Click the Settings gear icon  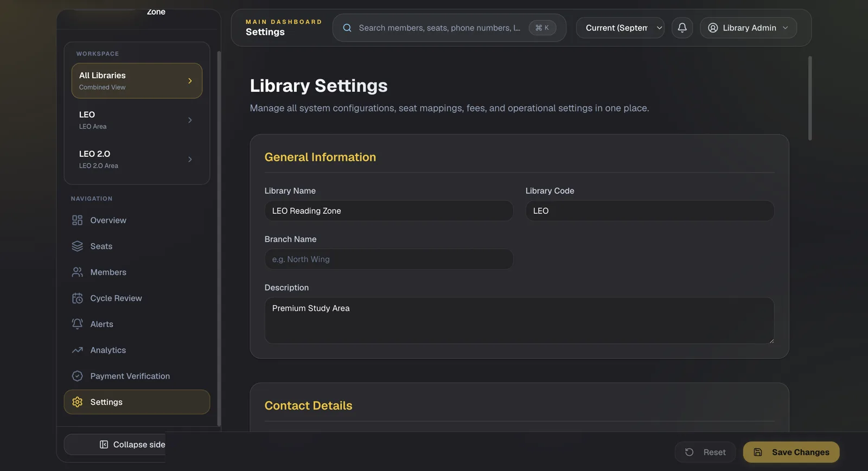pos(78,402)
